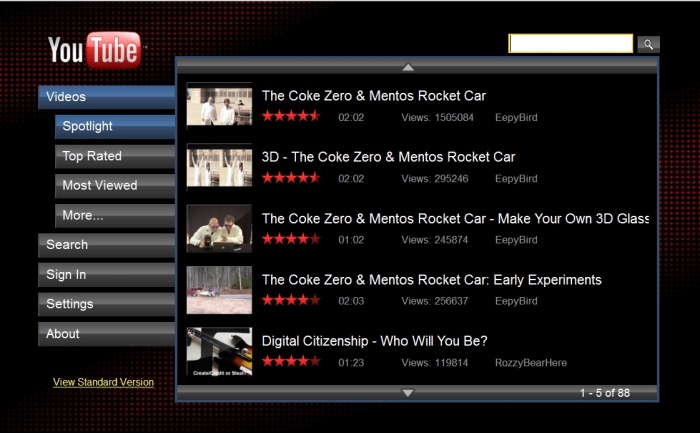
Task: Click duration 01:23 text
Action: pos(351,362)
